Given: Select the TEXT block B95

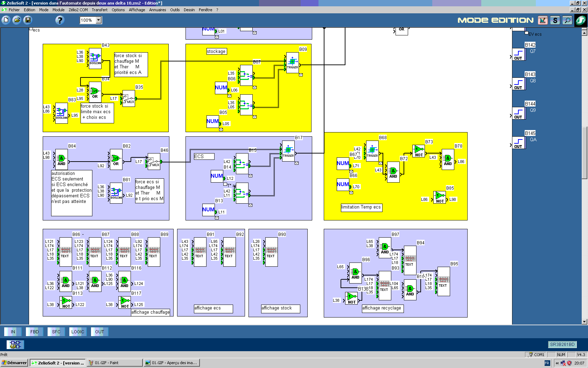Looking at the screenshot, I should click(x=444, y=281).
